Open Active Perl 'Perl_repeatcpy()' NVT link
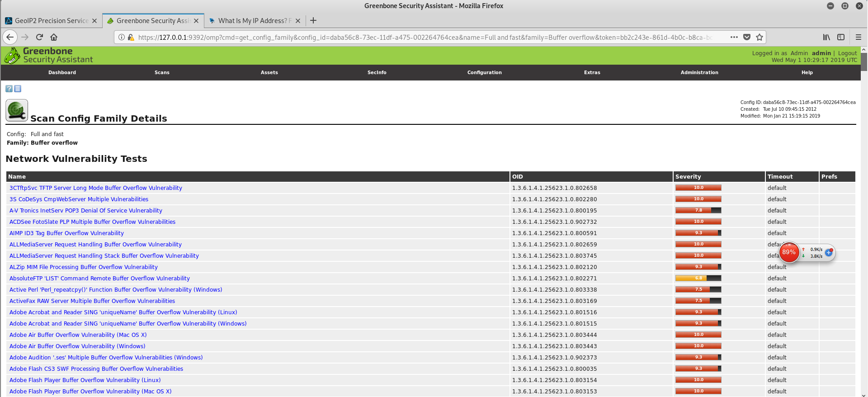This screenshot has width=868, height=397. [x=116, y=289]
